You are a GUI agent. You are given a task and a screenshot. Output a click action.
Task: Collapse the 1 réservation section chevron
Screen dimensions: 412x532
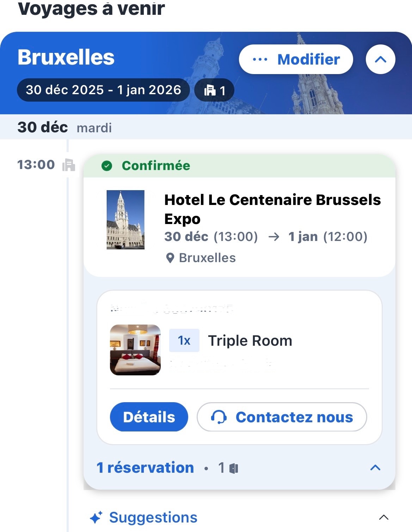(375, 468)
